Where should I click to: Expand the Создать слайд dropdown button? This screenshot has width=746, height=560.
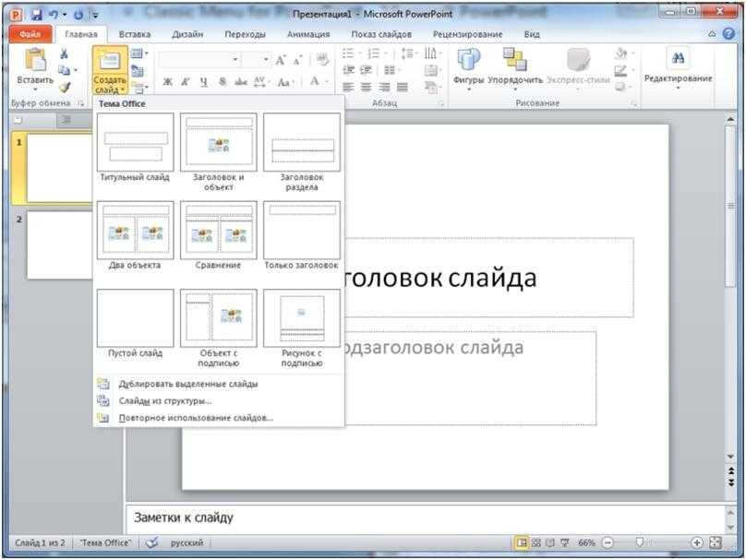[110, 85]
